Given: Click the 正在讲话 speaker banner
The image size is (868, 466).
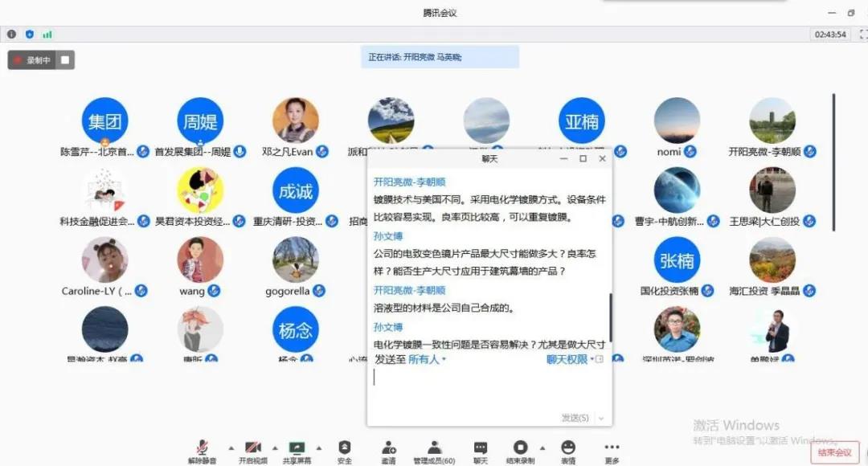Looking at the screenshot, I should (x=440, y=57).
